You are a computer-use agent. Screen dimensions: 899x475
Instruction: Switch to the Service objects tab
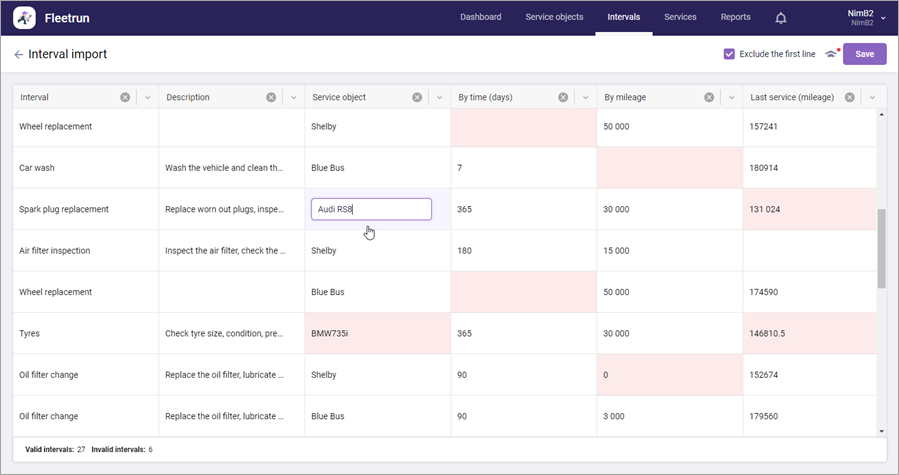[x=554, y=17]
